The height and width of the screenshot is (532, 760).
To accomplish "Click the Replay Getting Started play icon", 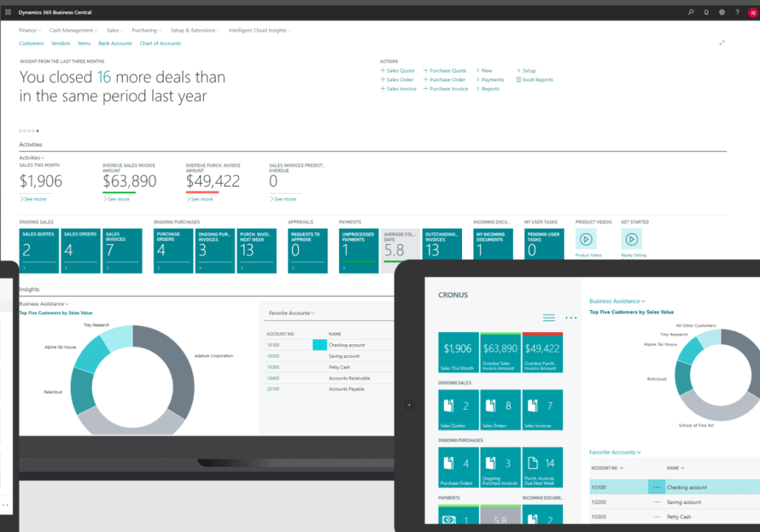I will click(631, 239).
